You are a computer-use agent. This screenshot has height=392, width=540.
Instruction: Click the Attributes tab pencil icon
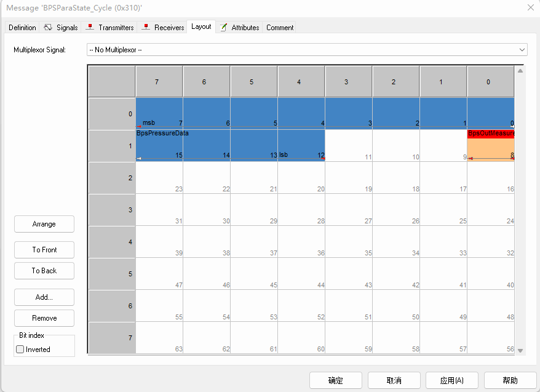pos(223,27)
